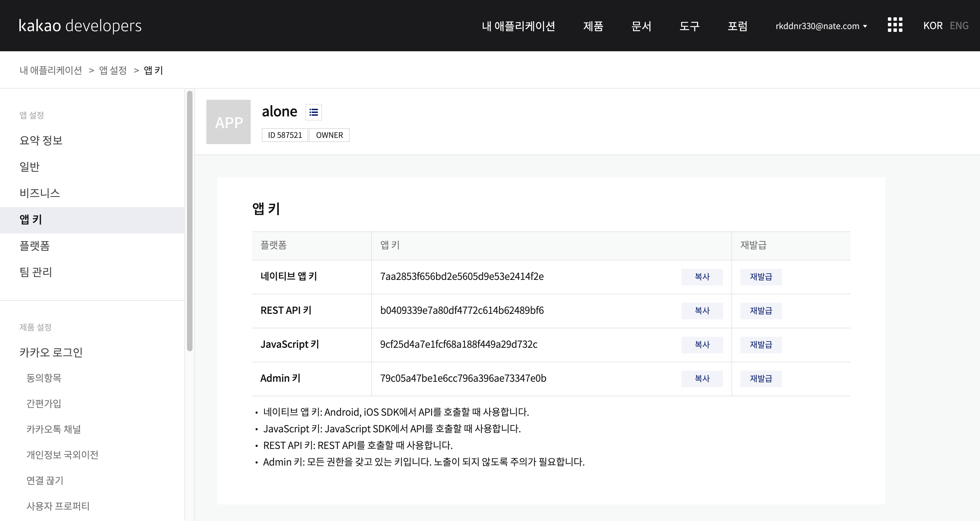Click the gray APP thumbnail image
980x521 pixels.
[x=228, y=122]
